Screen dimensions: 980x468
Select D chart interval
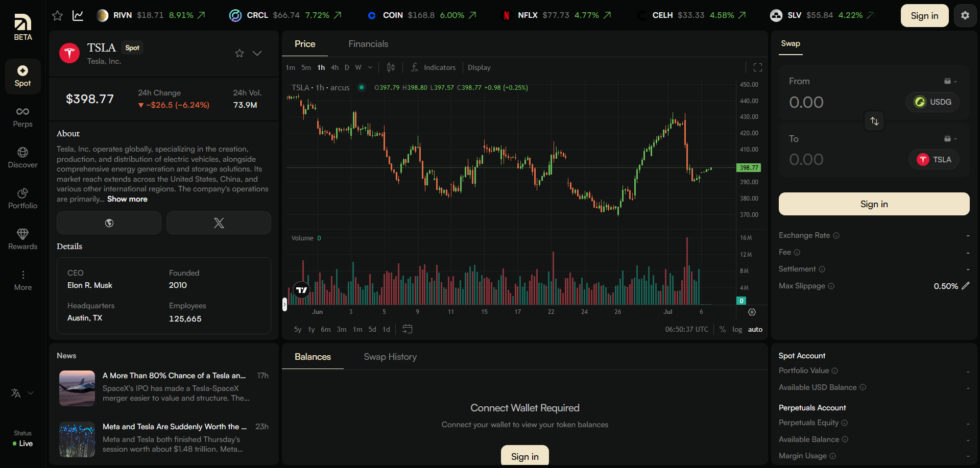347,67
